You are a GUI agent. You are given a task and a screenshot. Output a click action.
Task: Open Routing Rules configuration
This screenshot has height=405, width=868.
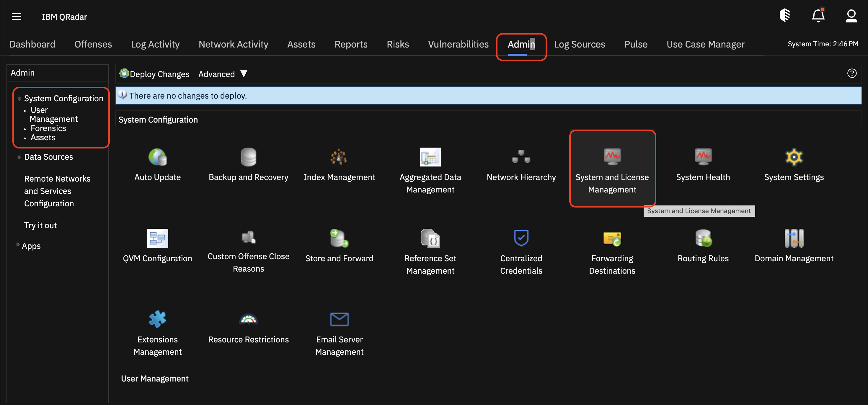703,245
